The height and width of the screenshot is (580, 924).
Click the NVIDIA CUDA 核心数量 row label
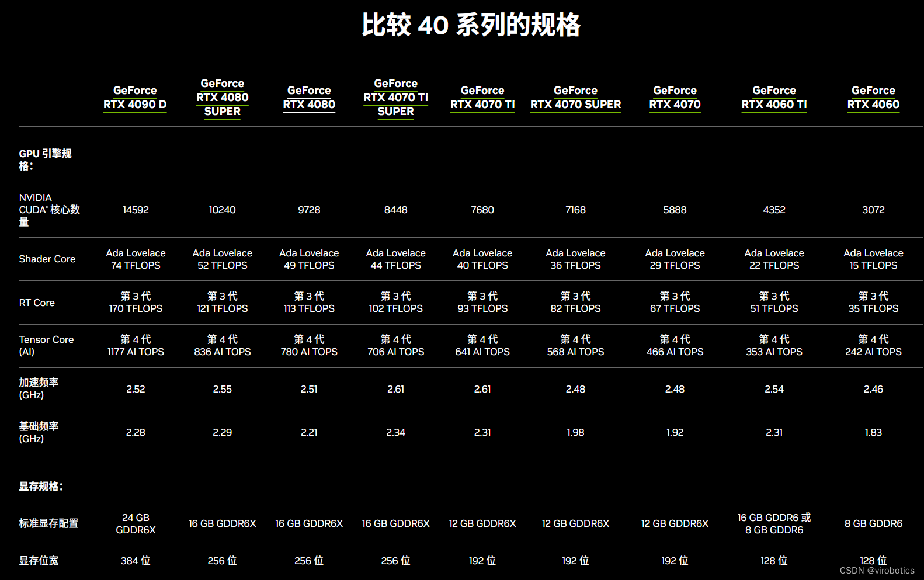pyautogui.click(x=49, y=210)
